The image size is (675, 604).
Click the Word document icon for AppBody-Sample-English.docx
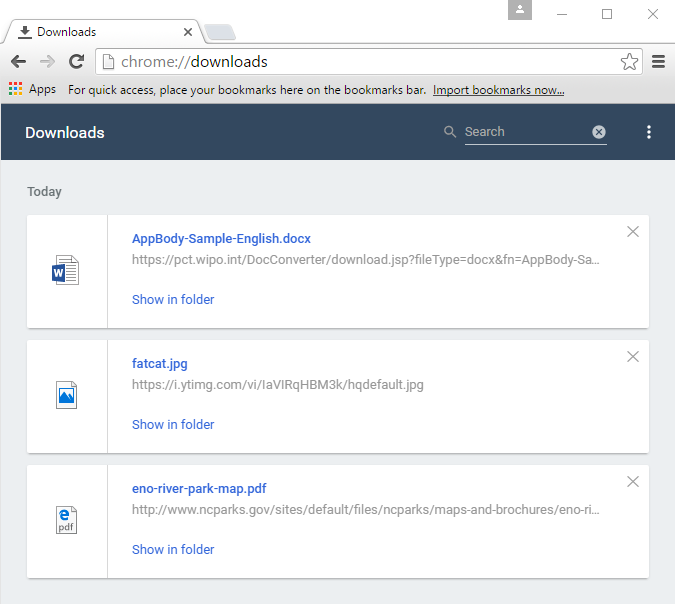tap(65, 271)
